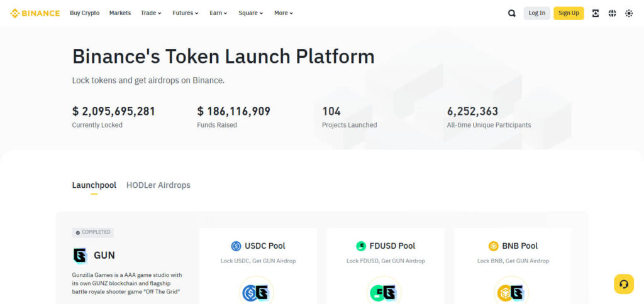This screenshot has height=304, width=644.
Task: Click the Gunzilla Games description paragraph
Action: pos(127,283)
